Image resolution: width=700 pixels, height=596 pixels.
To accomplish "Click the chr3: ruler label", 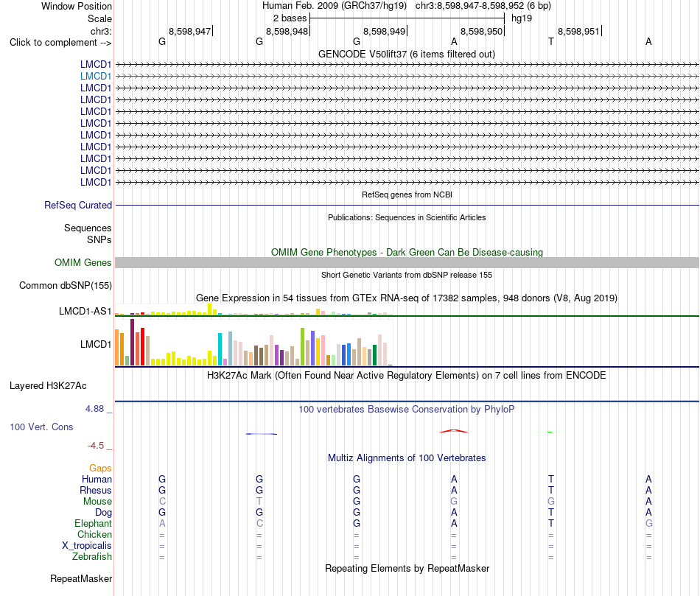I will pos(101,31).
